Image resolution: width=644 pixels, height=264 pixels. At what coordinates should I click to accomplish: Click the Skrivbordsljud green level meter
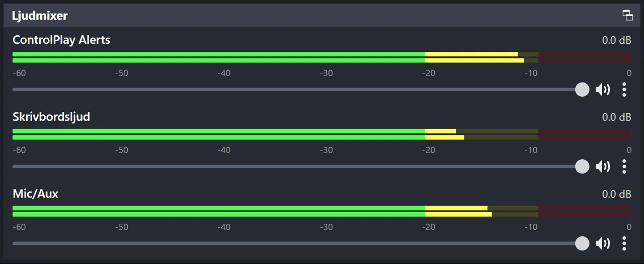click(322, 134)
